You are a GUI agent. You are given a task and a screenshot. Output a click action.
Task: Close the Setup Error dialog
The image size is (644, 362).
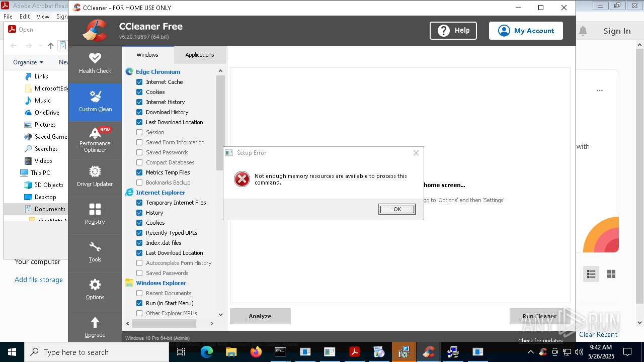point(416,153)
